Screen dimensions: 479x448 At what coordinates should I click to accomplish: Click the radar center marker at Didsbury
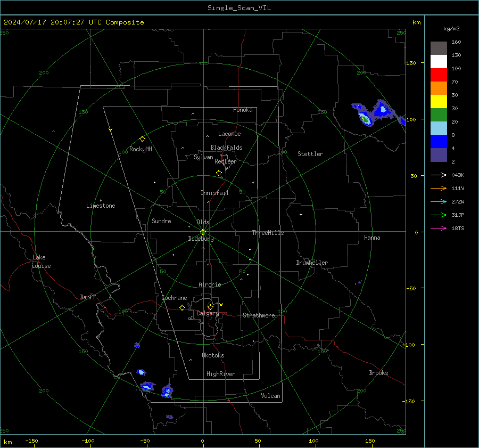(203, 232)
